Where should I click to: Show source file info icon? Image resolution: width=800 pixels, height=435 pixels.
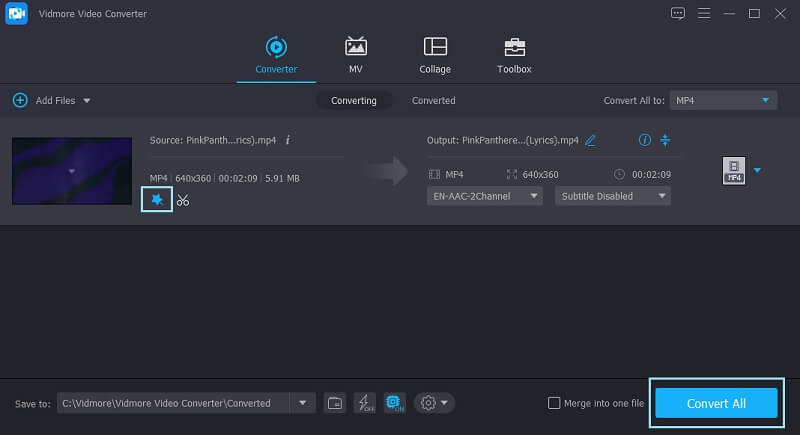(x=288, y=140)
